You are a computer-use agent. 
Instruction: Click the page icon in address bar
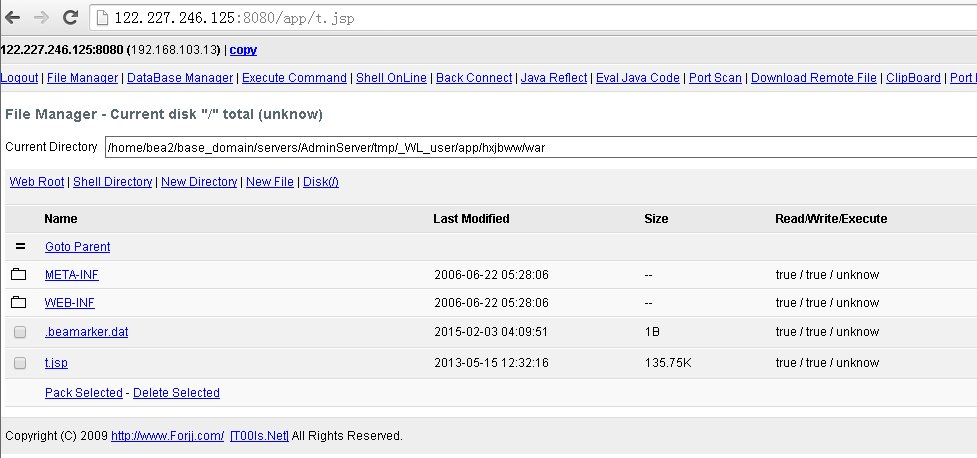[x=102, y=18]
